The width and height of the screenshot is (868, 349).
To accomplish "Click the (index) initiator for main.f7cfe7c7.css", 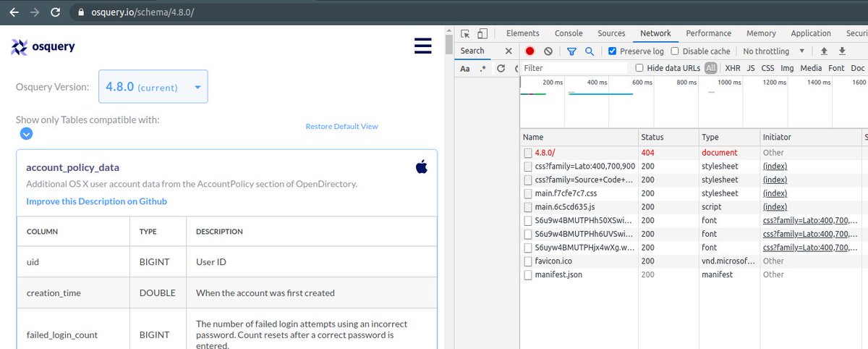I will (775, 193).
